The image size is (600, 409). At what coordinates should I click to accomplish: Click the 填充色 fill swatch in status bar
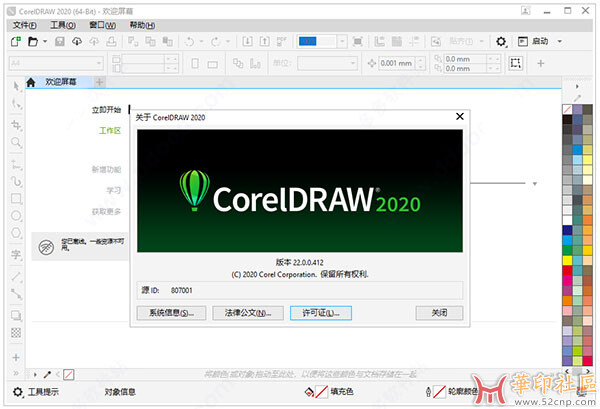click(x=321, y=392)
